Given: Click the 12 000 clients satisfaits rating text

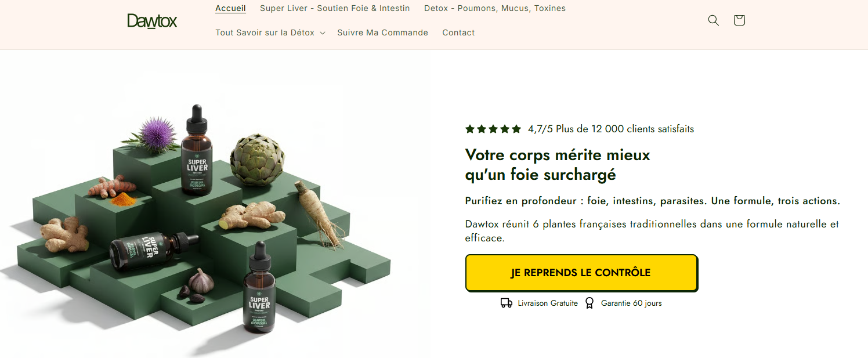Looking at the screenshot, I should pyautogui.click(x=611, y=129).
